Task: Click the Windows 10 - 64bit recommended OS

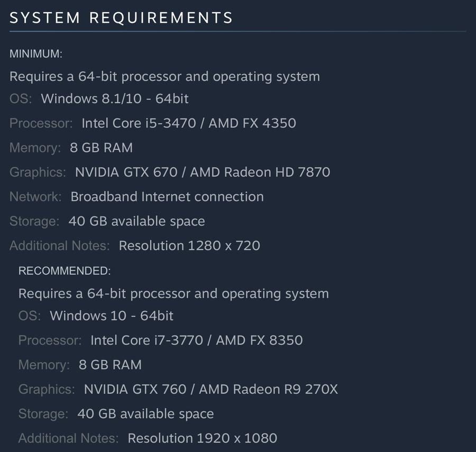Action: tap(112, 316)
